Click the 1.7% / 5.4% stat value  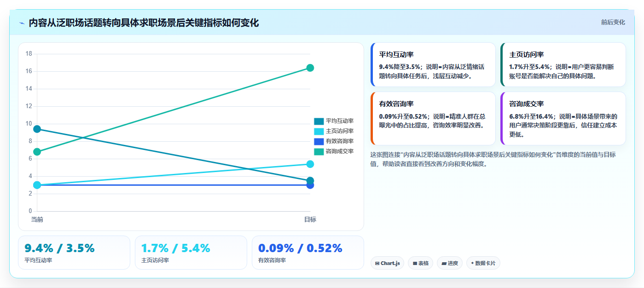click(176, 248)
